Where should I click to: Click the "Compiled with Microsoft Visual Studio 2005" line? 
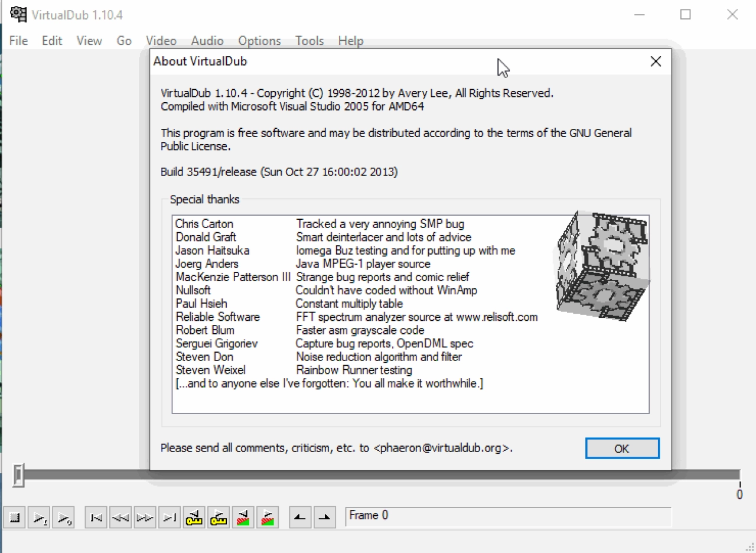coord(292,106)
